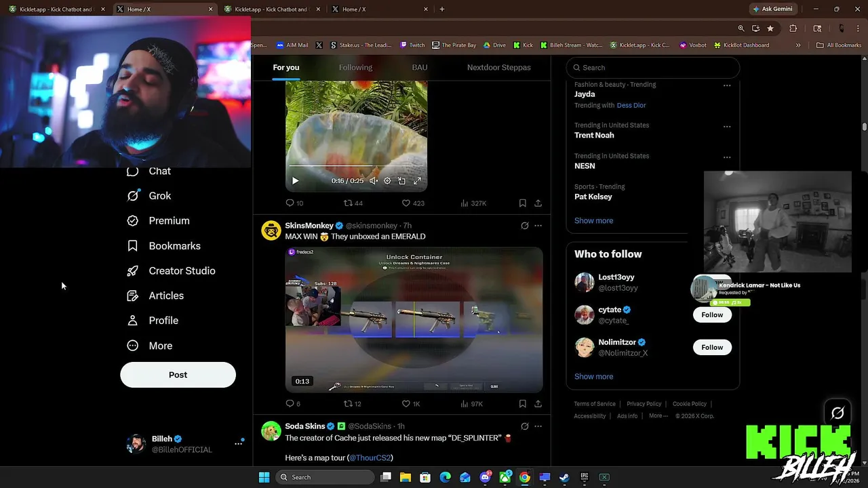The width and height of the screenshot is (868, 488).
Task: Play SkinsMonkey's EMERALD unboxing video
Action: pos(414,319)
